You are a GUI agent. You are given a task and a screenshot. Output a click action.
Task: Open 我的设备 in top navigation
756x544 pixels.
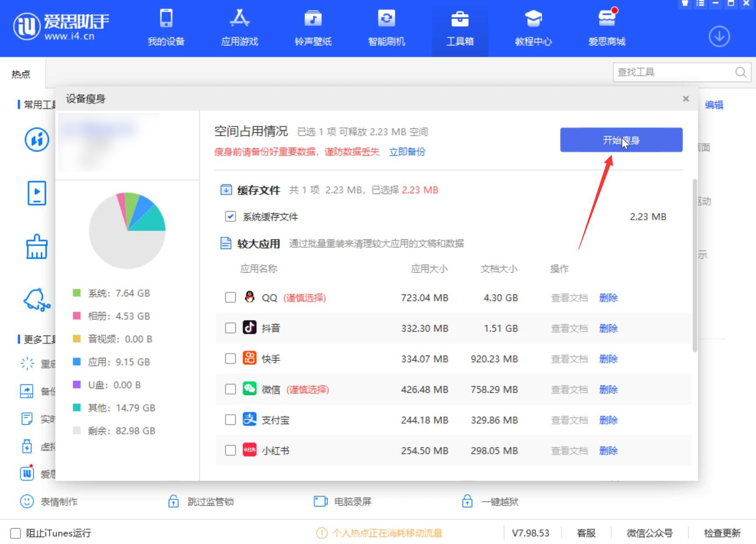pos(166,29)
